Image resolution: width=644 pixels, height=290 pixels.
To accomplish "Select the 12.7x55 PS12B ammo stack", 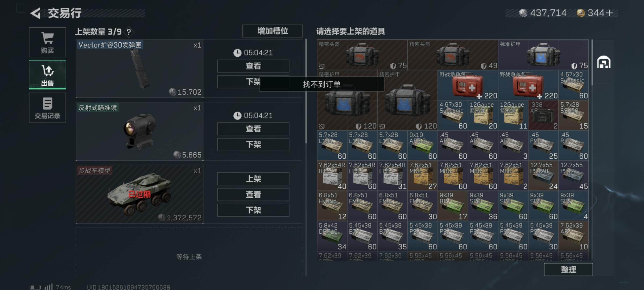I will (x=543, y=176).
